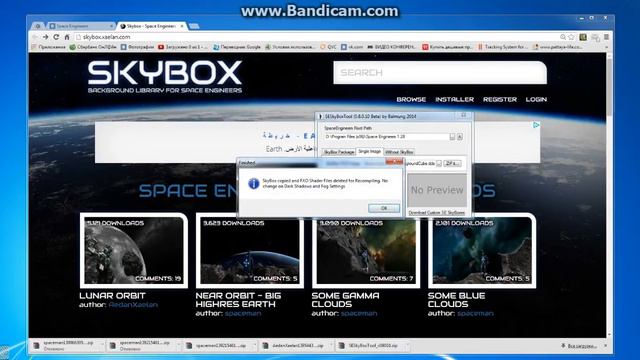The width and height of the screenshot is (640, 360).
Task: Switch to first Space Engineers browser tab
Action: point(80,26)
